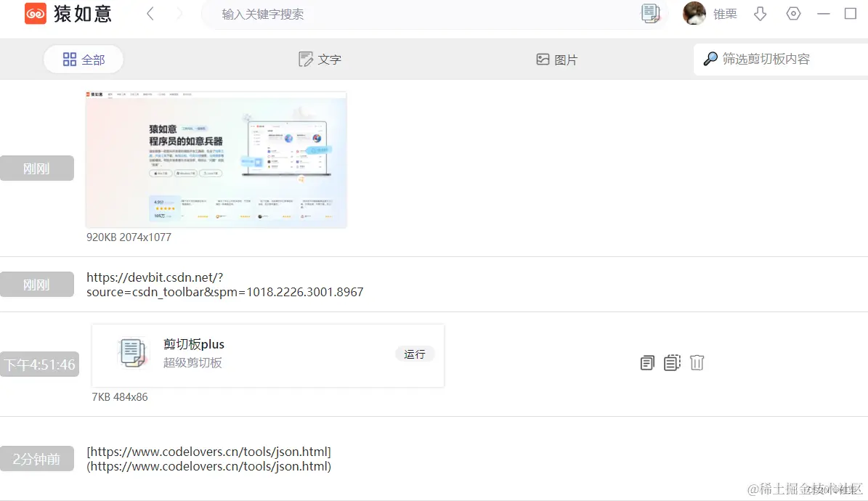Screen dimensions: 868x501
Task: Click the 全部 grid icon
Action: [x=70, y=60]
